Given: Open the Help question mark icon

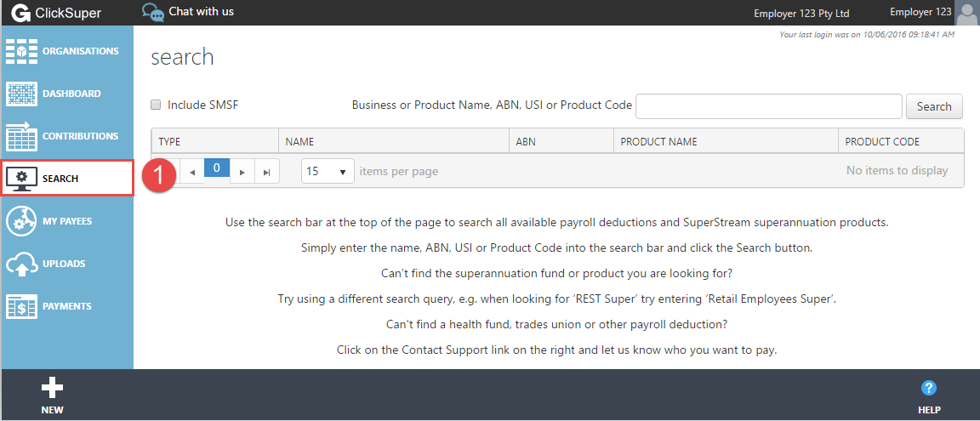Looking at the screenshot, I should 929,388.
